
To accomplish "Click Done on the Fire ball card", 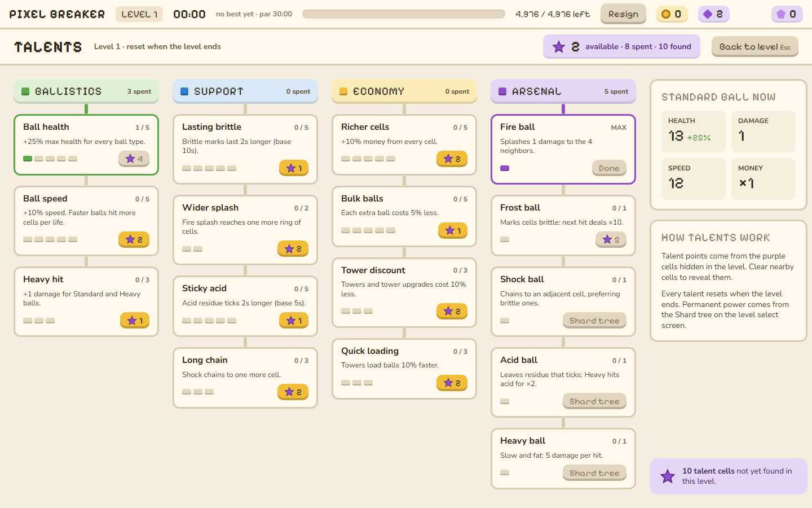I will (x=609, y=168).
